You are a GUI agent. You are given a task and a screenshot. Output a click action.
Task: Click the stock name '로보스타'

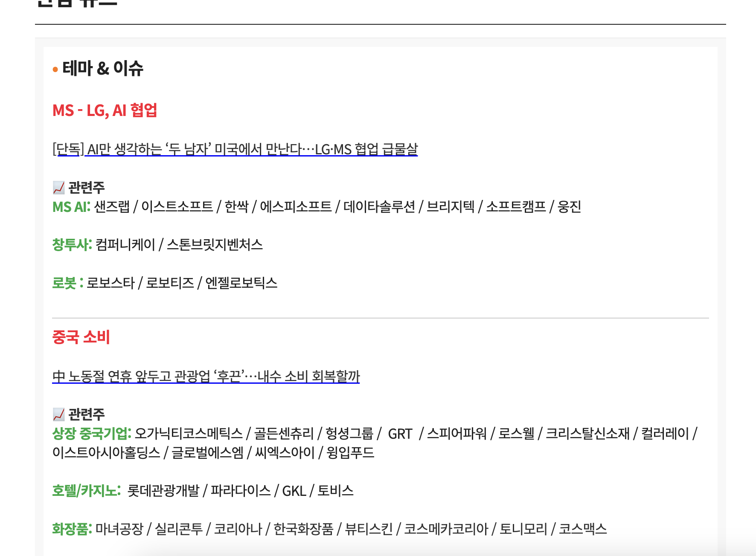click(x=111, y=283)
